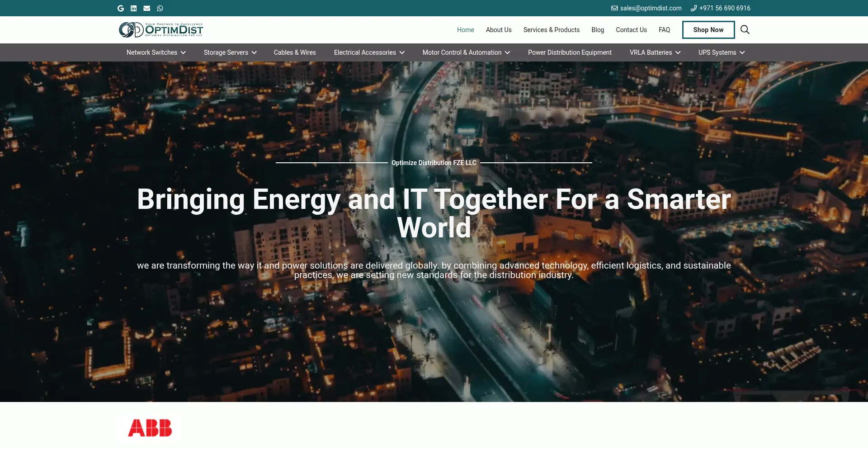The width and height of the screenshot is (868, 449).
Task: Click the ABB brand logo
Action: [150, 428]
